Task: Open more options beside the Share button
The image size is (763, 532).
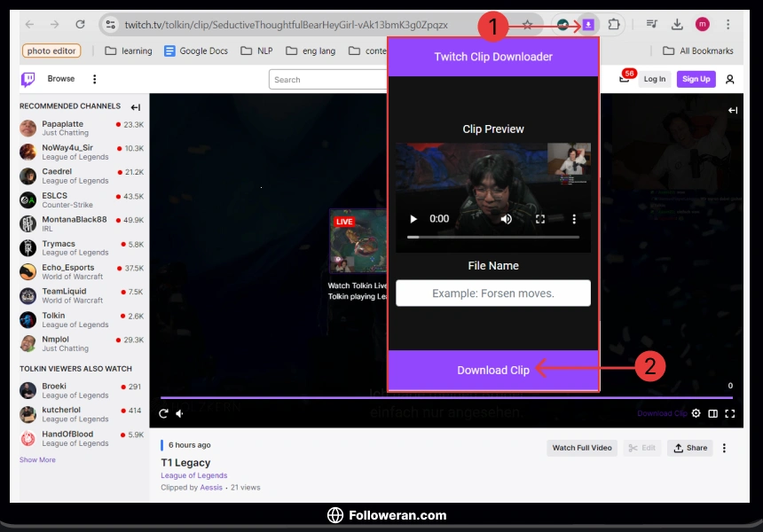Action: 724,448
